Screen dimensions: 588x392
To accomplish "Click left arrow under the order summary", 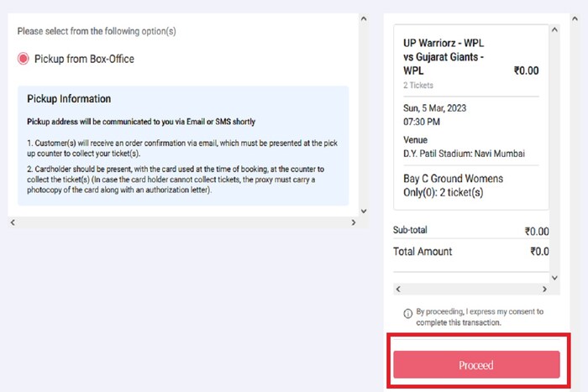I will [x=398, y=289].
